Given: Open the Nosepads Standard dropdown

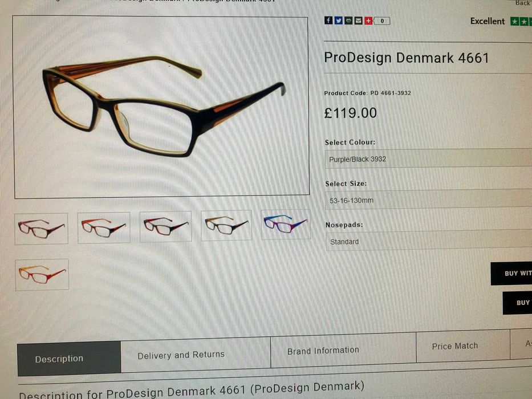Looking at the screenshot, I should click(x=429, y=241).
